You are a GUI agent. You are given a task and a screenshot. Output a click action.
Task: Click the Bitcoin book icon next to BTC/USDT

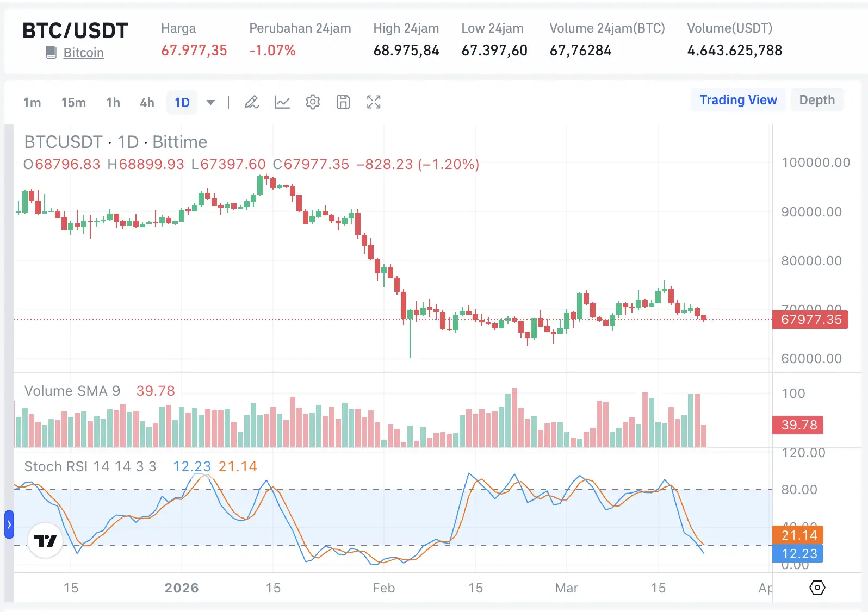51,52
